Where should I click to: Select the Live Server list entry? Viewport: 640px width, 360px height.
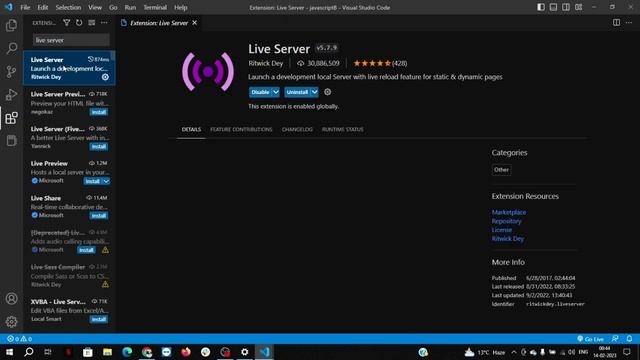click(69, 68)
